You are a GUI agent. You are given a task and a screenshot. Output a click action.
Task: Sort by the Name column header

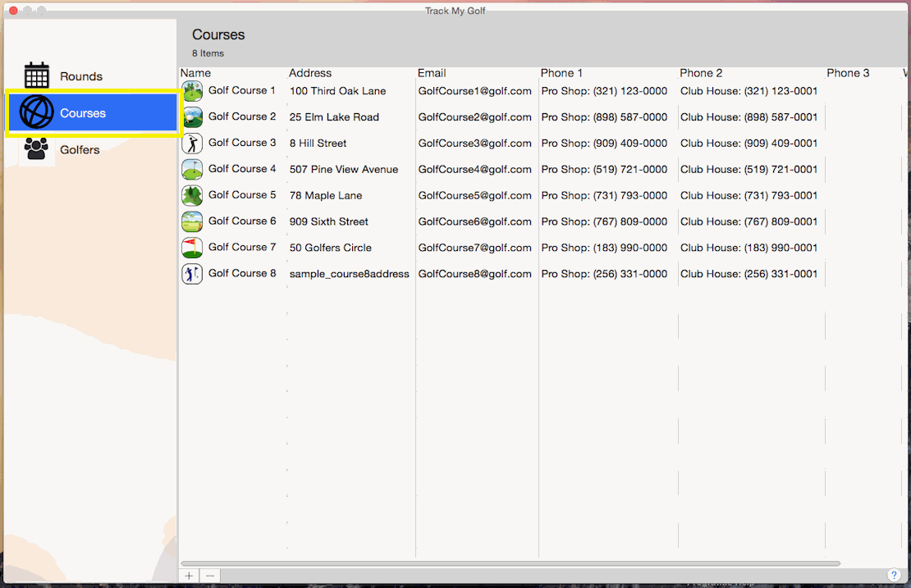pyautogui.click(x=196, y=73)
